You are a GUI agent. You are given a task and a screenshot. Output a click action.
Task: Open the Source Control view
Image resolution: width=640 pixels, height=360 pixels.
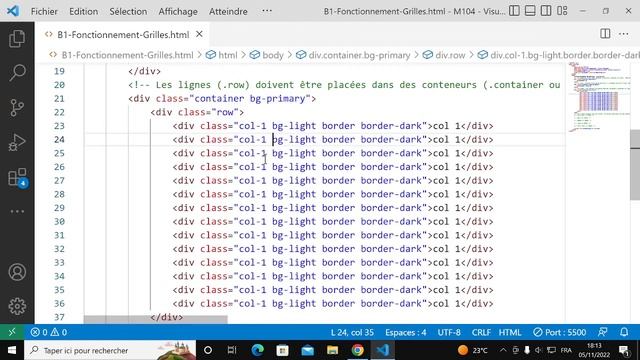pos(17,107)
